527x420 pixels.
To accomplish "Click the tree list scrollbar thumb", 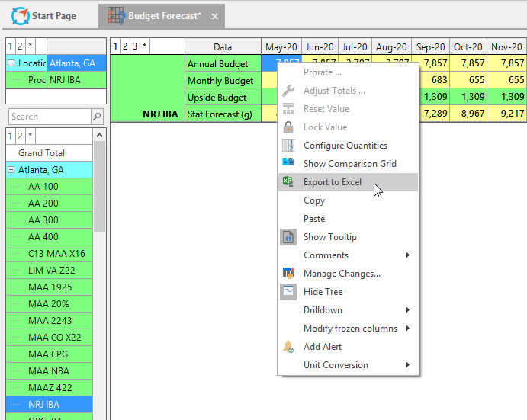I will point(99,187).
